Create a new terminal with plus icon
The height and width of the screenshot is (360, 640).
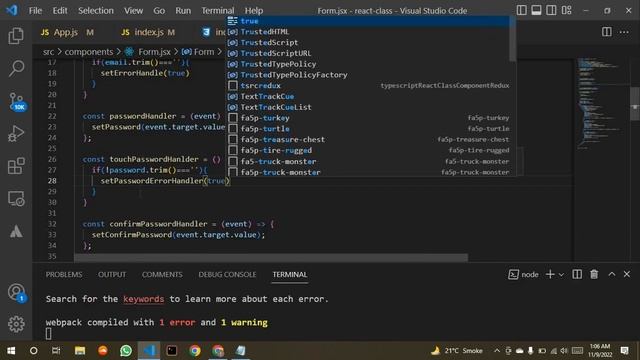click(550, 274)
